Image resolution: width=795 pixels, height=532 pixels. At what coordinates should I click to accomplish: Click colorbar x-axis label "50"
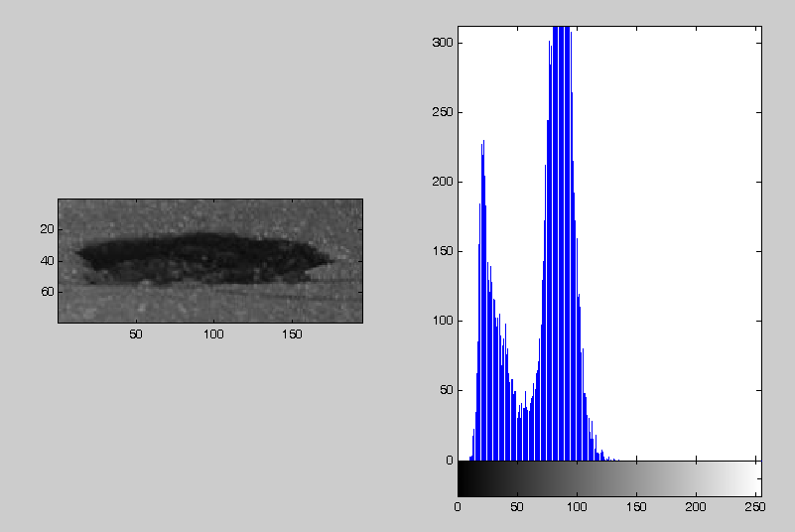pyautogui.click(x=517, y=506)
